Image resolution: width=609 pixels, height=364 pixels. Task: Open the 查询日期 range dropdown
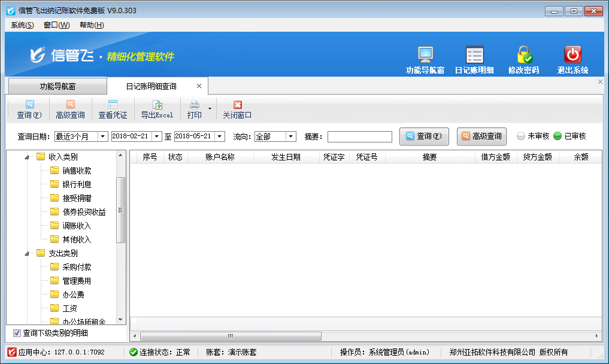(102, 136)
